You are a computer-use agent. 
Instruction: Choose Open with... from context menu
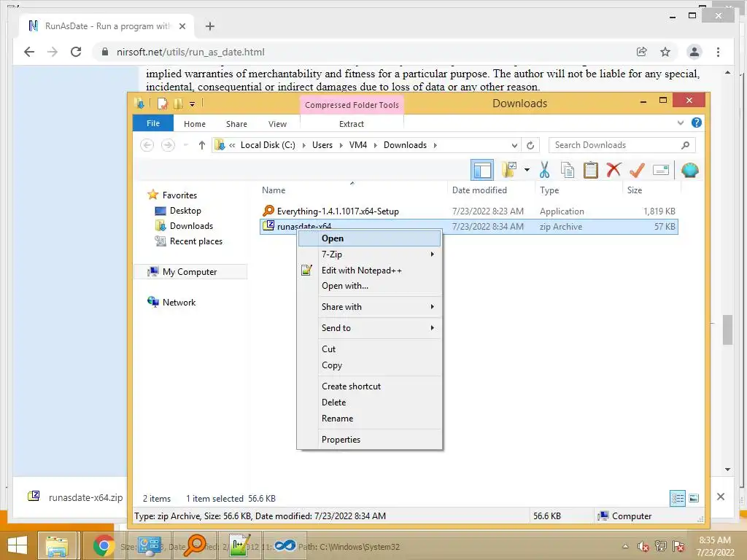[370, 286]
